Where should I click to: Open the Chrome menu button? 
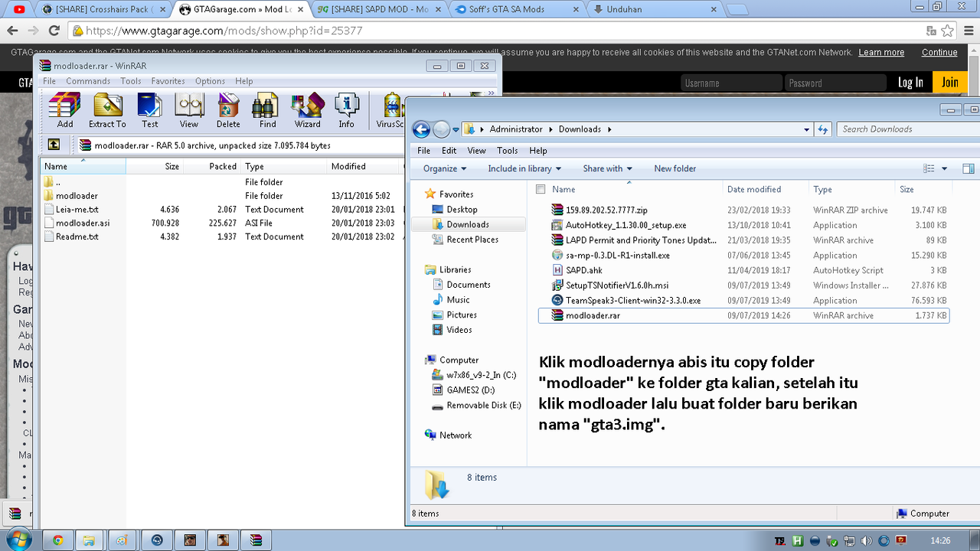(x=968, y=31)
